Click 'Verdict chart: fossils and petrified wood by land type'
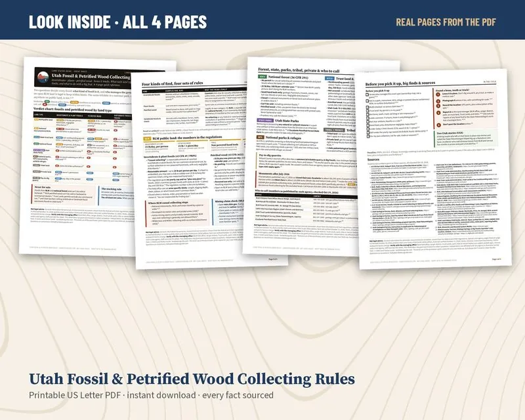This screenshot has height=420, width=525. coord(72,109)
